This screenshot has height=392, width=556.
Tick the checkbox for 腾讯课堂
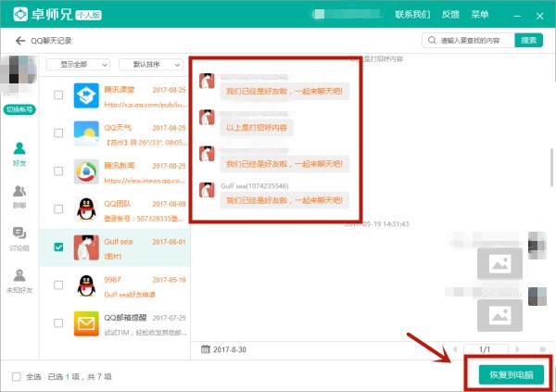click(x=58, y=95)
